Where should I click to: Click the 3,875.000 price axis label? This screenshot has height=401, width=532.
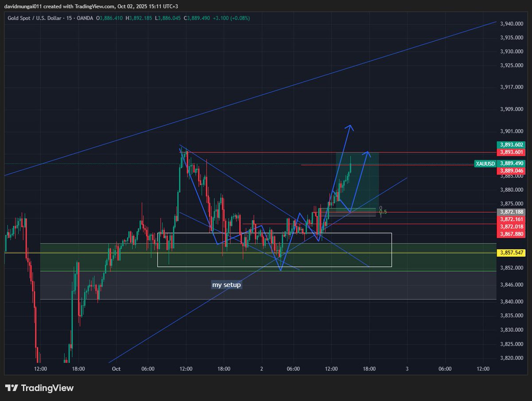[x=512, y=204]
